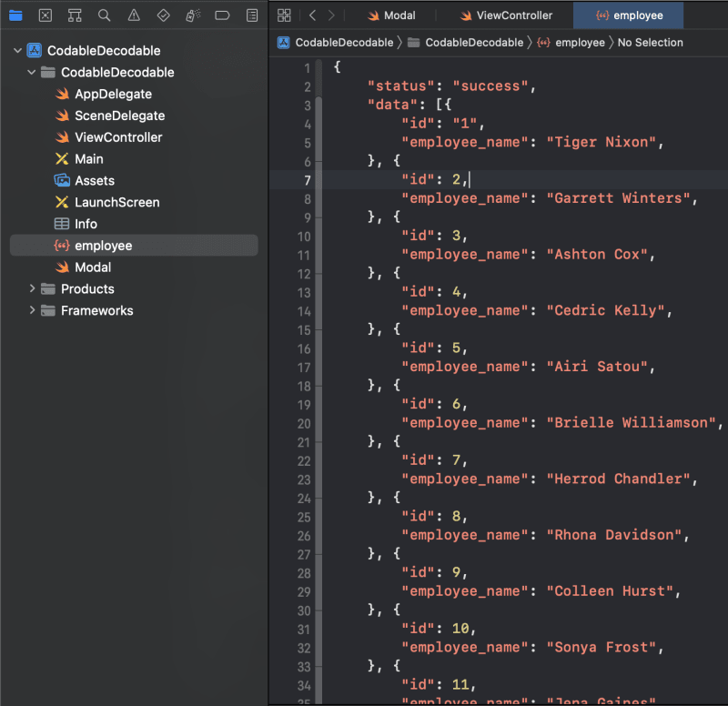Click line number 20 in gutter
The height and width of the screenshot is (706, 728).
(304, 424)
